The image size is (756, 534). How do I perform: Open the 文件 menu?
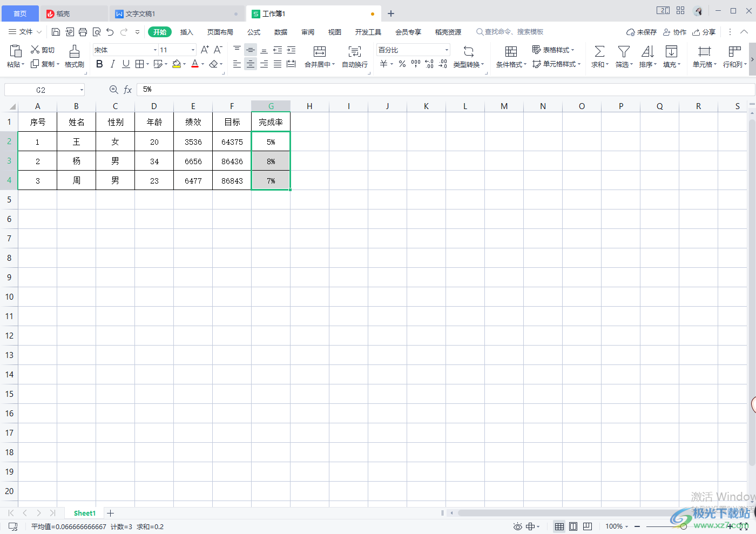[x=25, y=32]
